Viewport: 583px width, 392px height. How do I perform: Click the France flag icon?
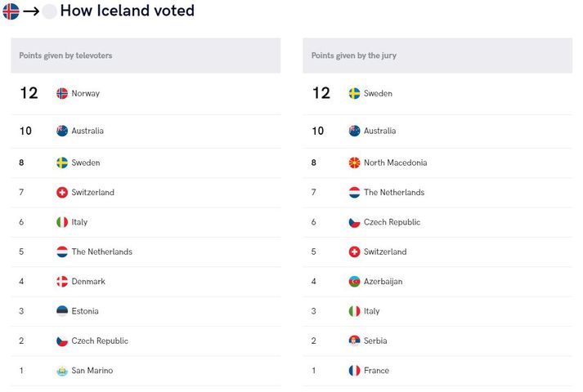point(354,371)
